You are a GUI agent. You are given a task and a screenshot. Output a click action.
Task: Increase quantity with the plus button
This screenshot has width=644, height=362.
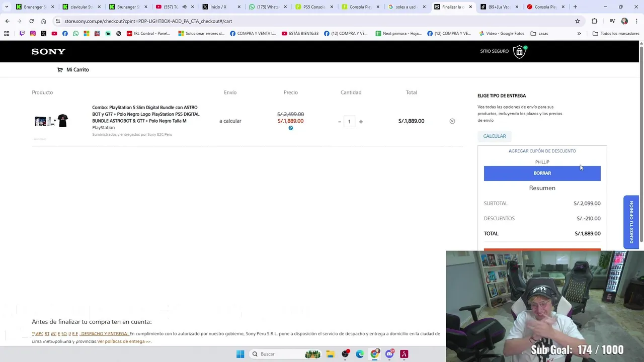361,122
